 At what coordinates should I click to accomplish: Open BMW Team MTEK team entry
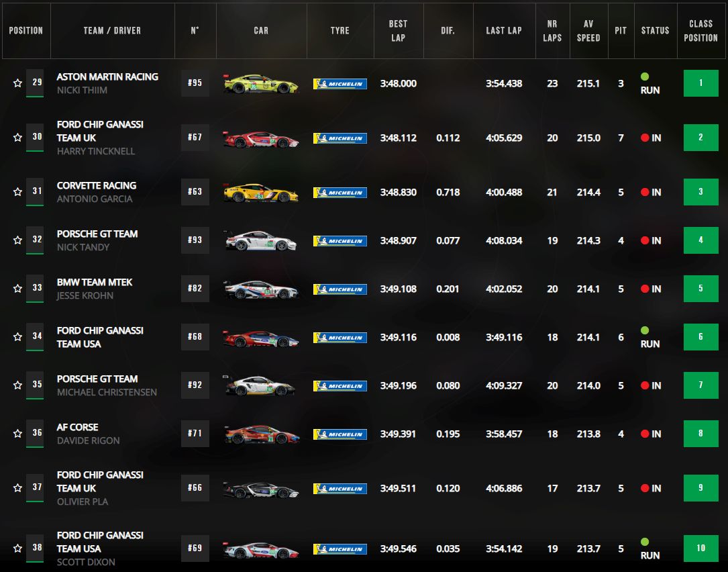(94, 282)
